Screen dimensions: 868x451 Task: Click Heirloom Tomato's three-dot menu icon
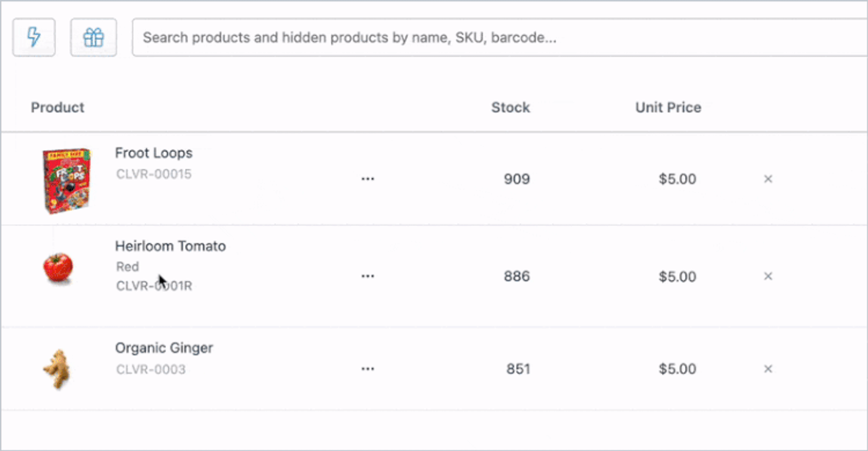[368, 276]
